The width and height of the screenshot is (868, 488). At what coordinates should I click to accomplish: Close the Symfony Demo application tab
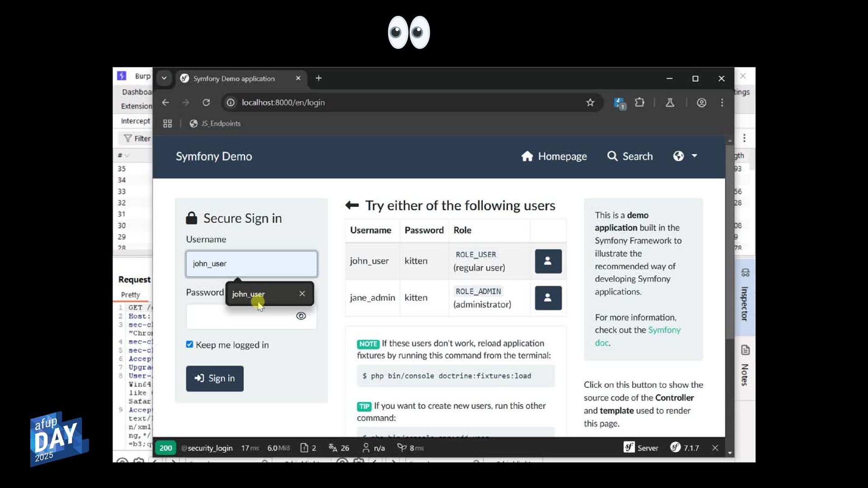click(298, 78)
